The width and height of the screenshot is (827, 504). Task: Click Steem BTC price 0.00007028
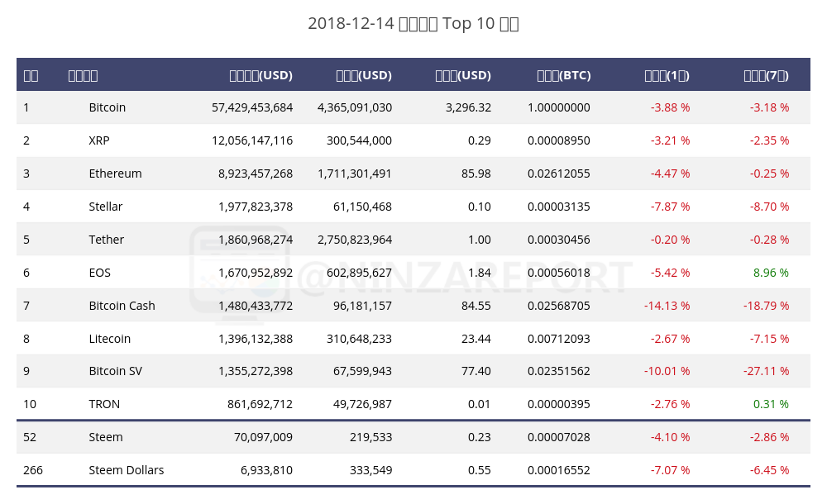558,438
